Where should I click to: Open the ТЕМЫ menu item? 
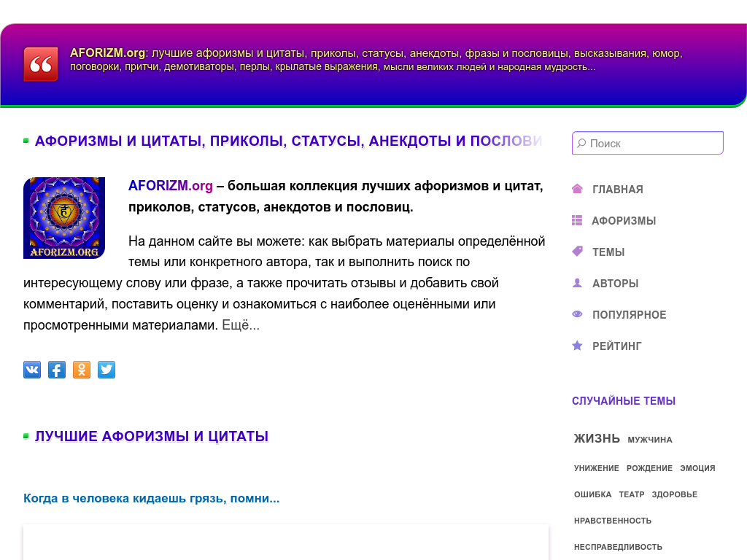coord(608,252)
